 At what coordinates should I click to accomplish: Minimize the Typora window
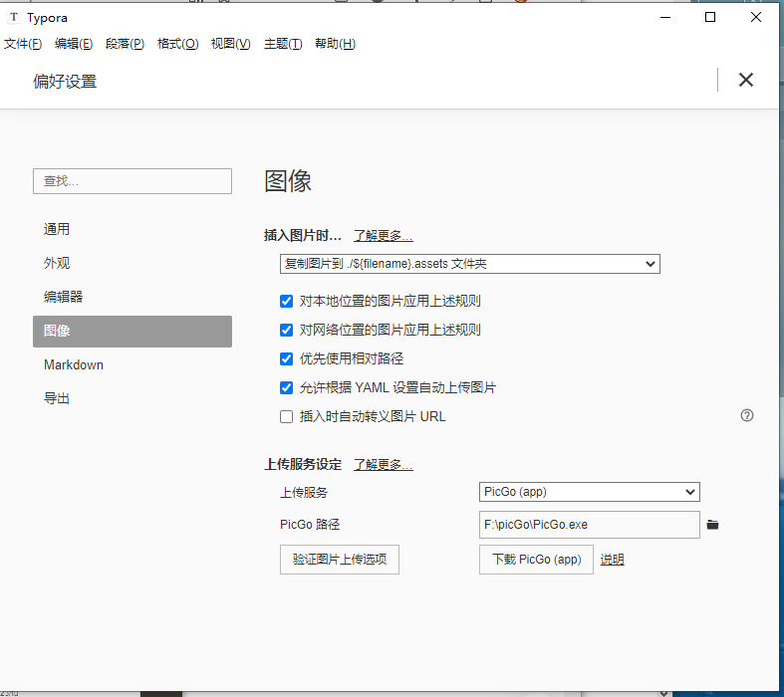pos(665,18)
